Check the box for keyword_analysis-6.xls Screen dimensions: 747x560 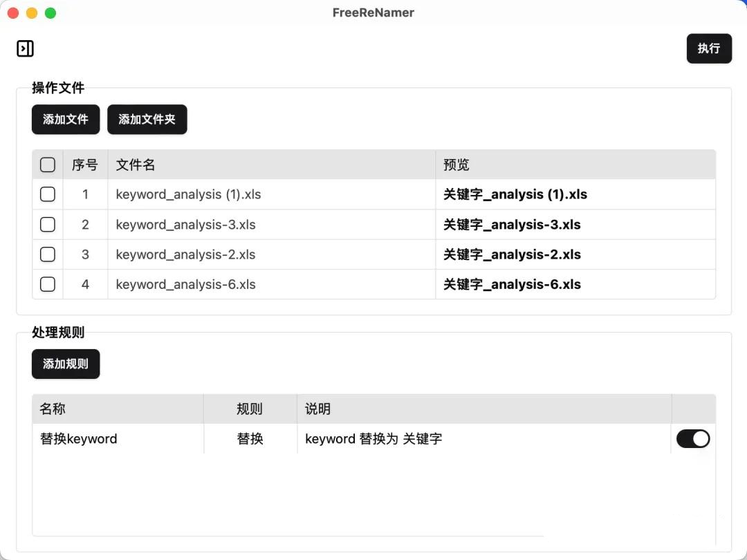pos(48,284)
